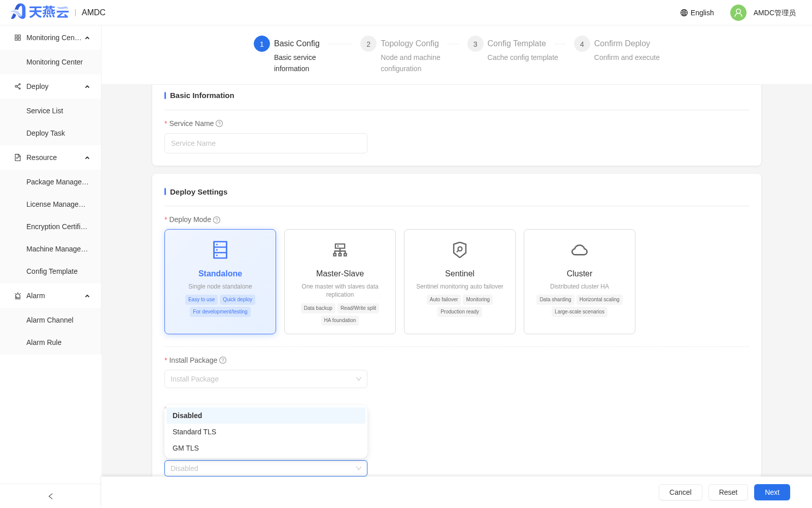The height and width of the screenshot is (508, 812).
Task: Click the Master-Slave topology icon
Action: tap(340, 250)
